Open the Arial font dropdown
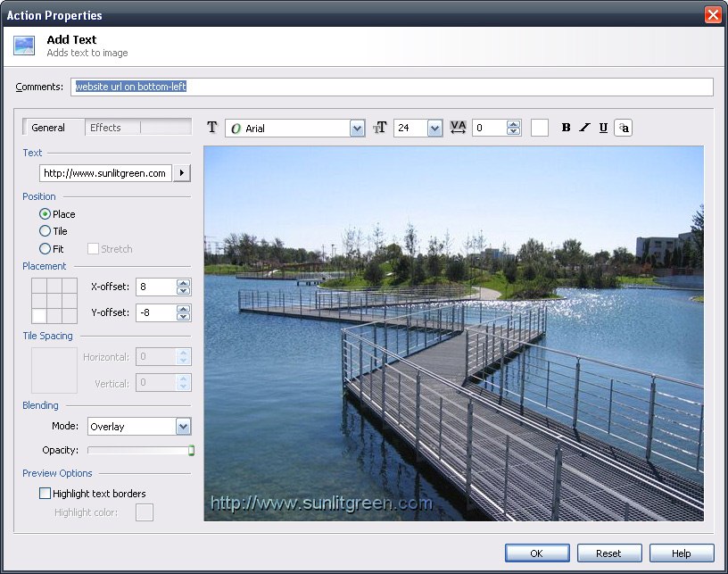The image size is (728, 574). click(x=357, y=129)
